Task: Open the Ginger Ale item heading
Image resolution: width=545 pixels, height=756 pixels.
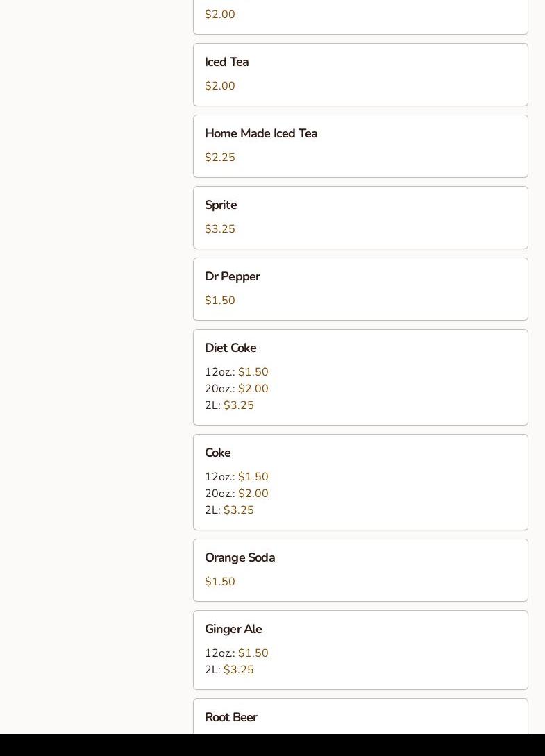Action: 233,629
